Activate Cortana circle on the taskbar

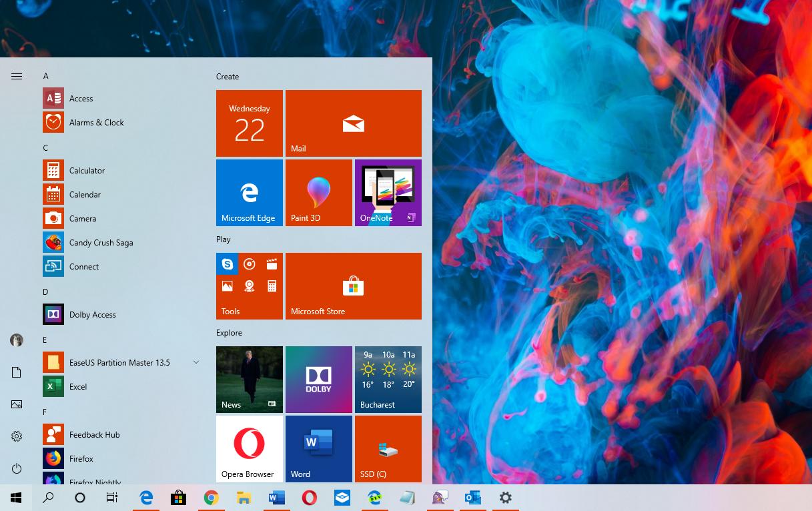(x=80, y=498)
